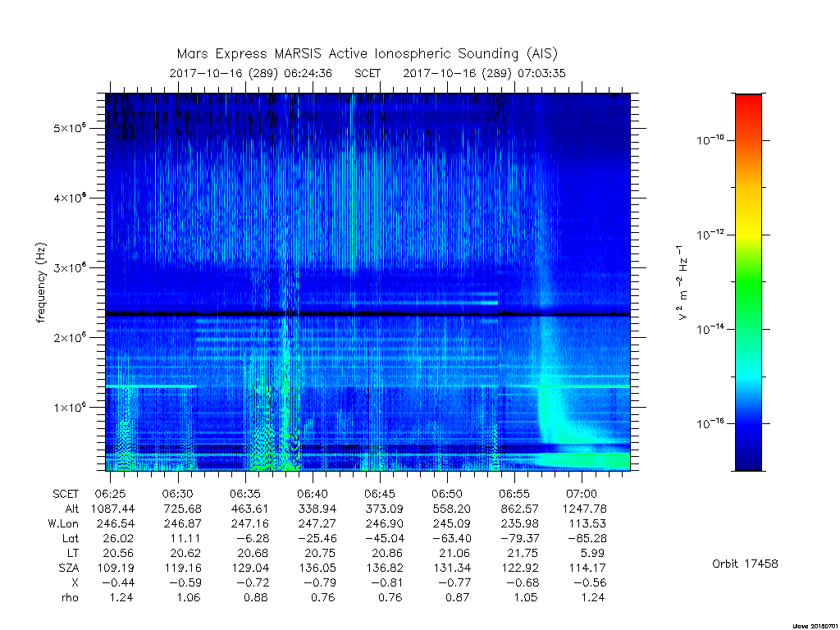
Task: Click SZA value "114.17"
Action: pyautogui.click(x=587, y=568)
